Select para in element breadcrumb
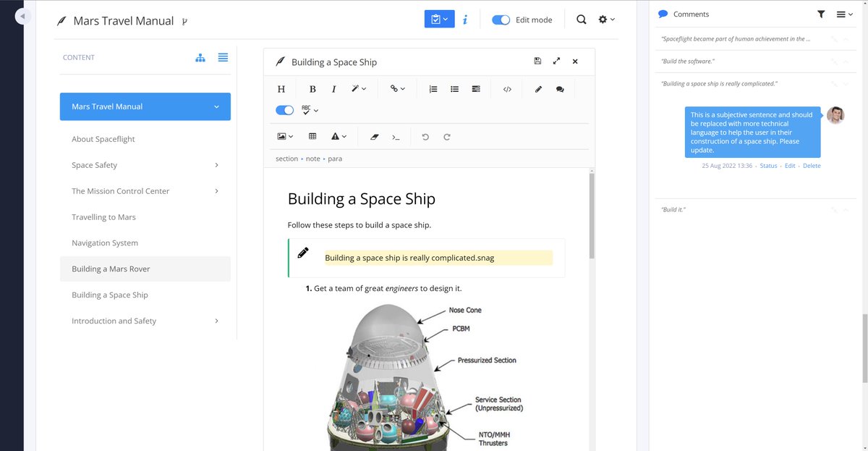The height and width of the screenshot is (451, 868). click(335, 159)
